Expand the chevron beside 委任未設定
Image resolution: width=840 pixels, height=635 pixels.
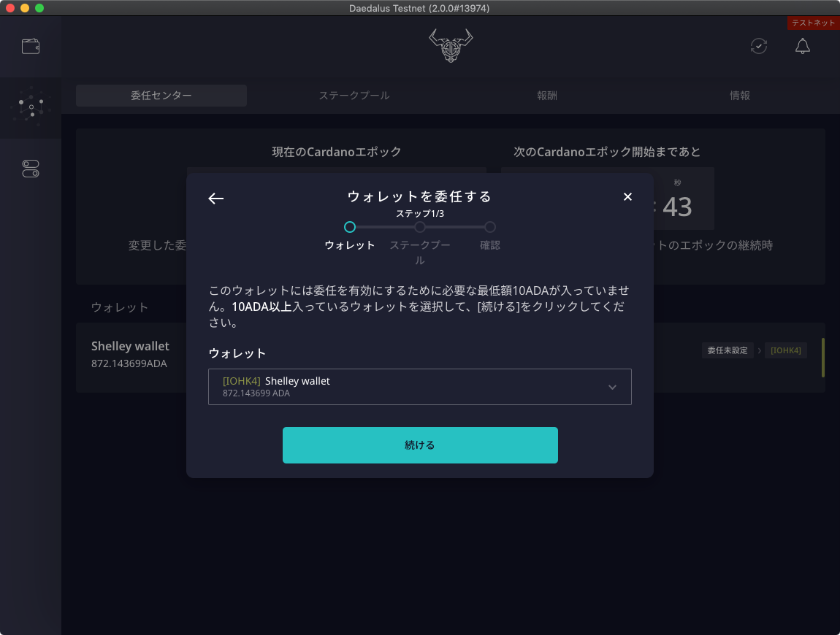(x=761, y=350)
